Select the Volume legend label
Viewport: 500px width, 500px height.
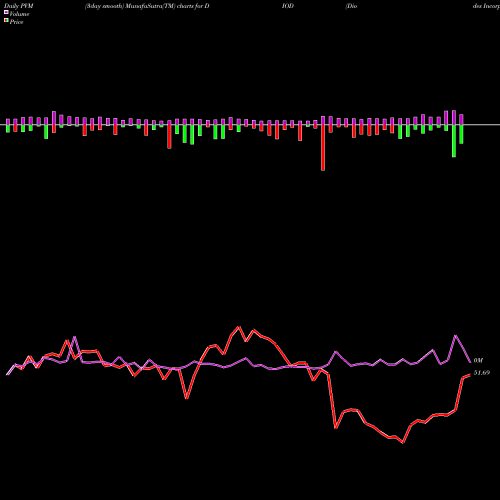pos(19,14)
